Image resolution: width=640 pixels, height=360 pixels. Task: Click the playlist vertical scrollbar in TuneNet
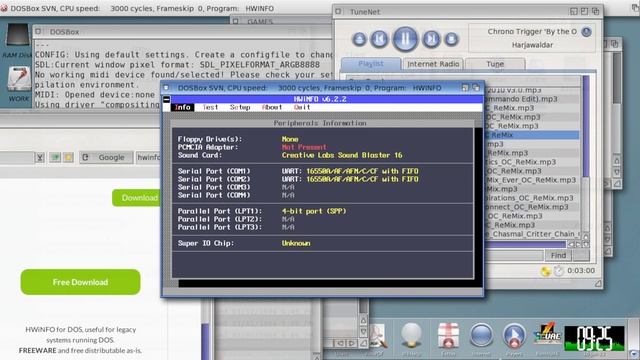(586, 127)
